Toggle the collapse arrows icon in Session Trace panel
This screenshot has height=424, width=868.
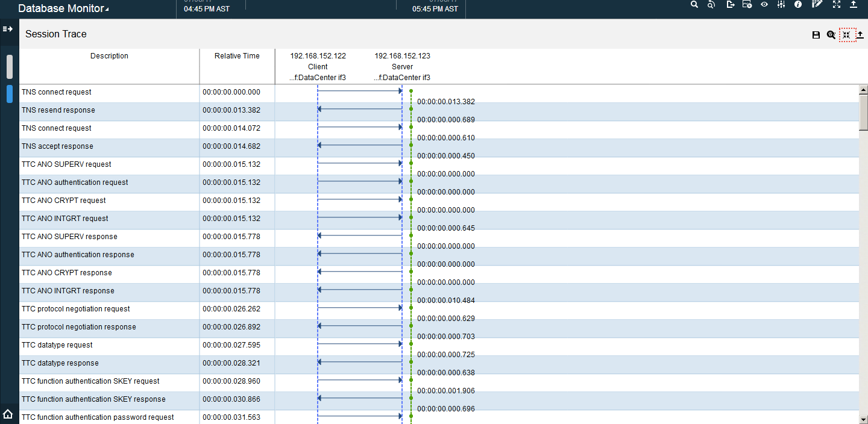tap(847, 35)
